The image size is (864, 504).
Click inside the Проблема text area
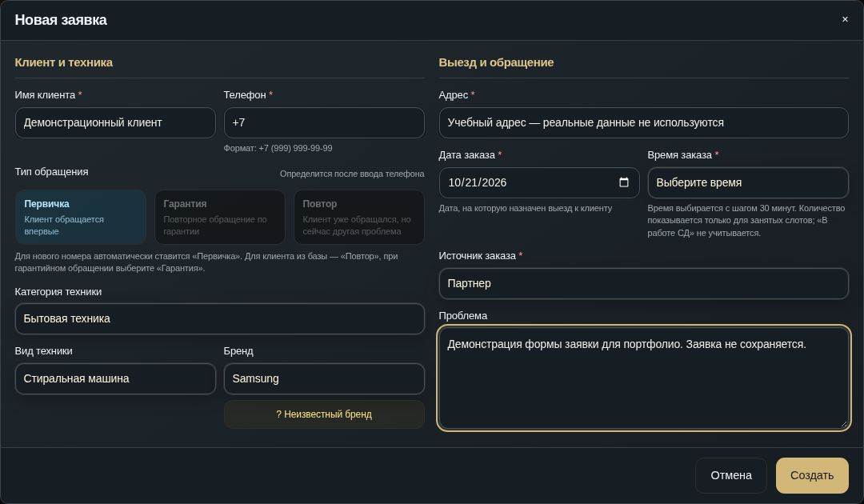click(643, 378)
